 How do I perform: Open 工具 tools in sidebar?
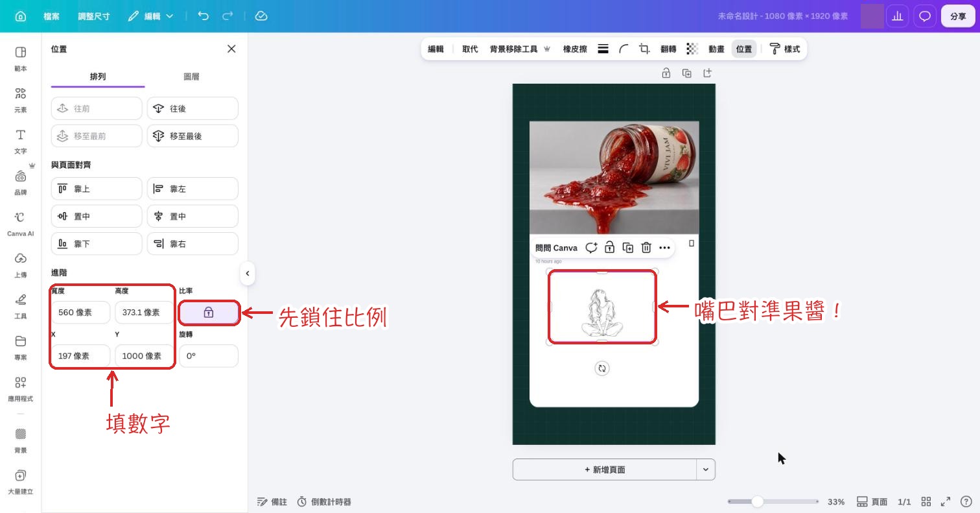click(21, 306)
